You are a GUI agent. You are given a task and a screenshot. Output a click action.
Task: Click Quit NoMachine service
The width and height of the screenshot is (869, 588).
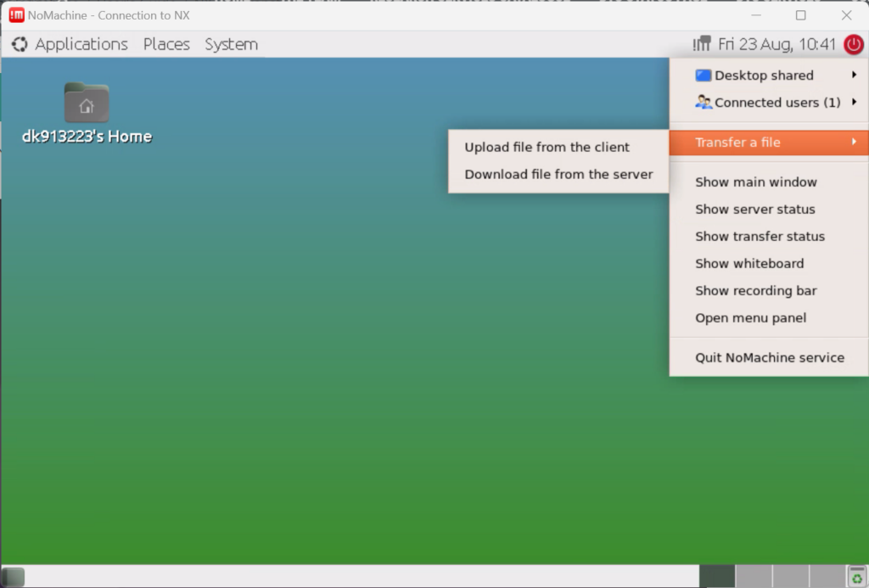769,357
